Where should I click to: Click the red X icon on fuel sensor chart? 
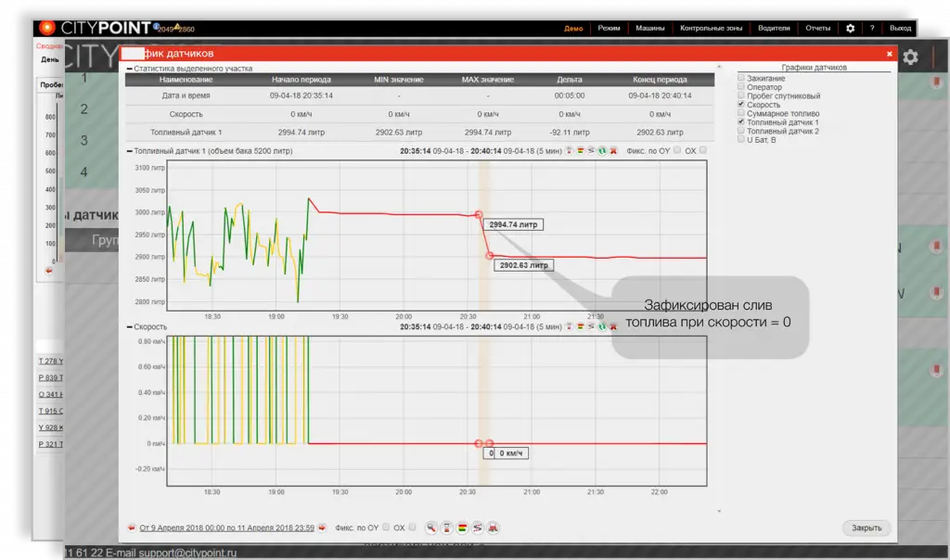tap(613, 150)
